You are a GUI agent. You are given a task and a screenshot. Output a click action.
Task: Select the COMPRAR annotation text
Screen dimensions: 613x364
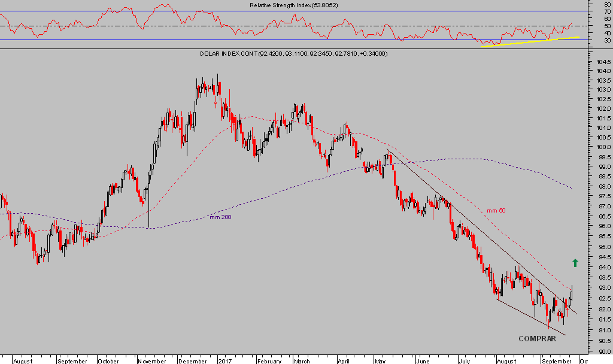tap(537, 338)
